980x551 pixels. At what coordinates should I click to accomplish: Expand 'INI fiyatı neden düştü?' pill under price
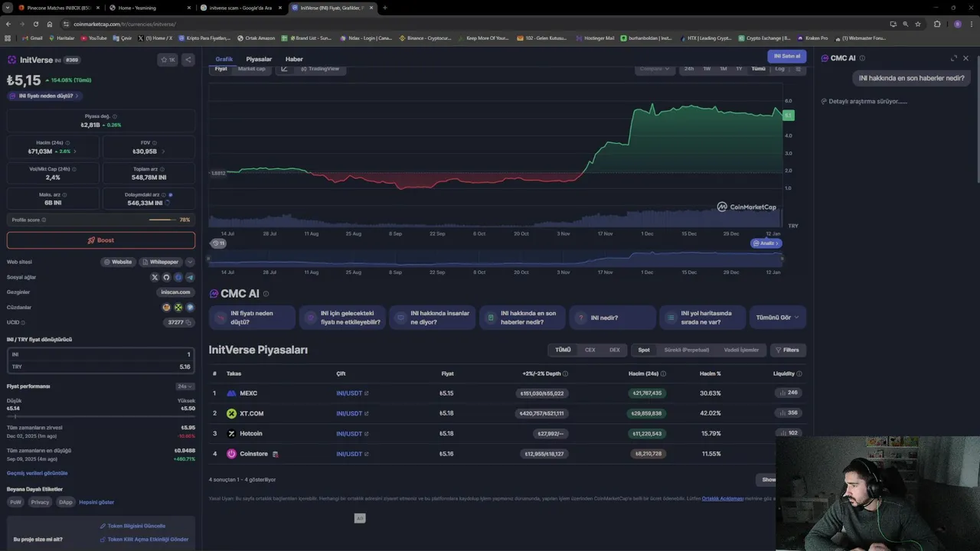[45, 96]
